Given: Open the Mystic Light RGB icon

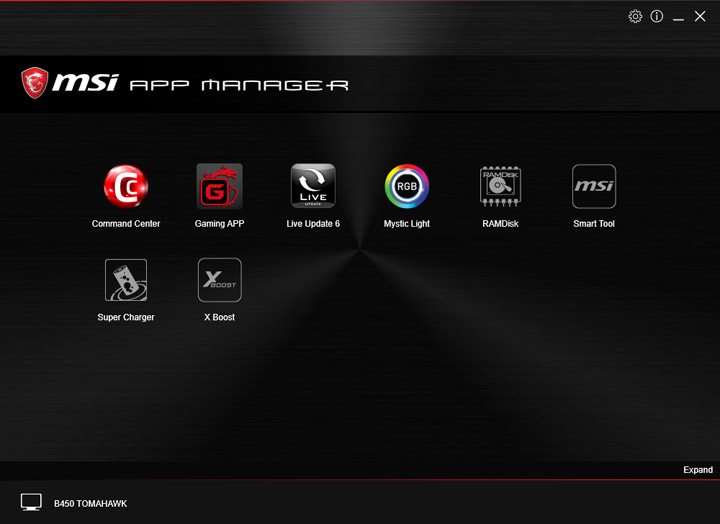Looking at the screenshot, I should coord(407,186).
